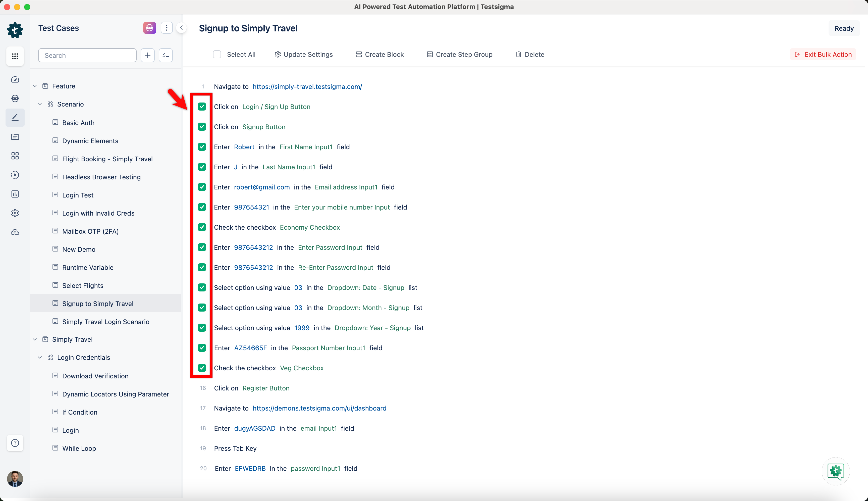This screenshot has width=868, height=501.
Task: Select the pencil editor sidebar icon
Action: (15, 118)
